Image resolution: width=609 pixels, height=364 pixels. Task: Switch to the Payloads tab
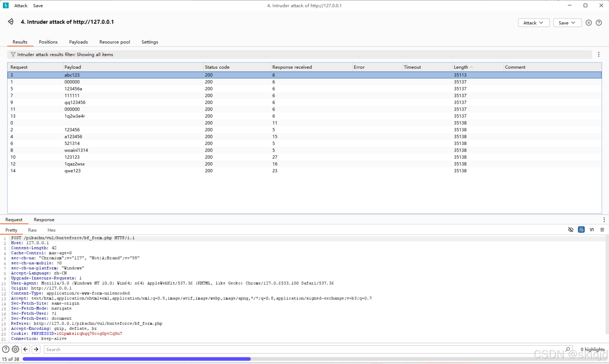(78, 42)
